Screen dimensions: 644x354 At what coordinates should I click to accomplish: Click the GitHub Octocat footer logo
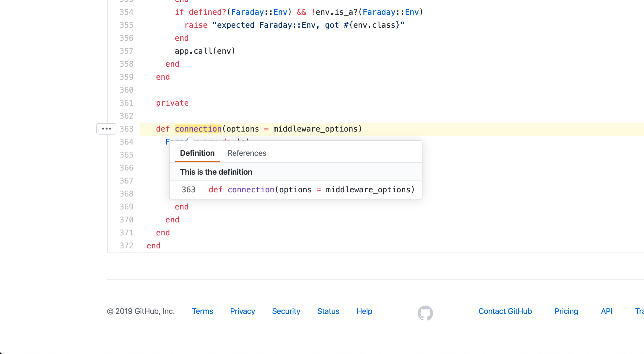[x=425, y=313]
